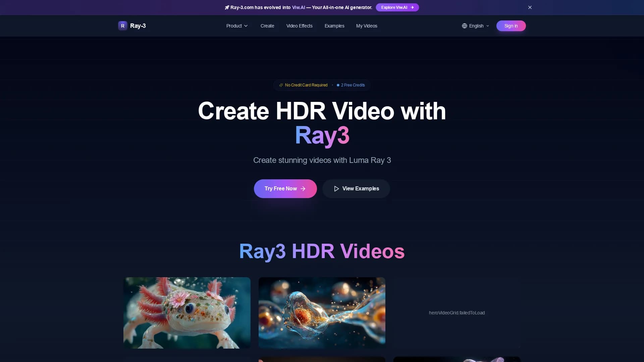The image size is (644, 362).
Task: Open the Examples nav link
Action: coord(334,26)
